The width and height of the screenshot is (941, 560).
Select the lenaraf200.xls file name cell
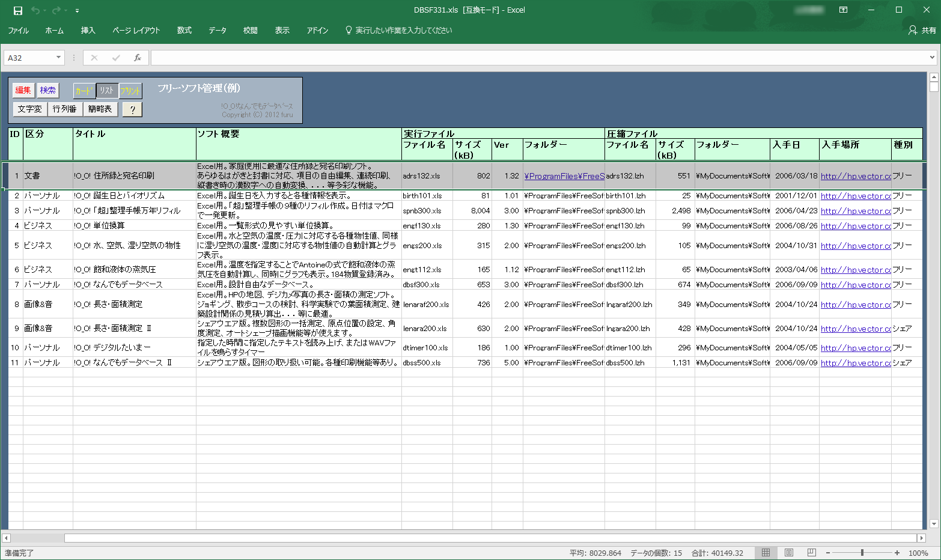(x=427, y=305)
